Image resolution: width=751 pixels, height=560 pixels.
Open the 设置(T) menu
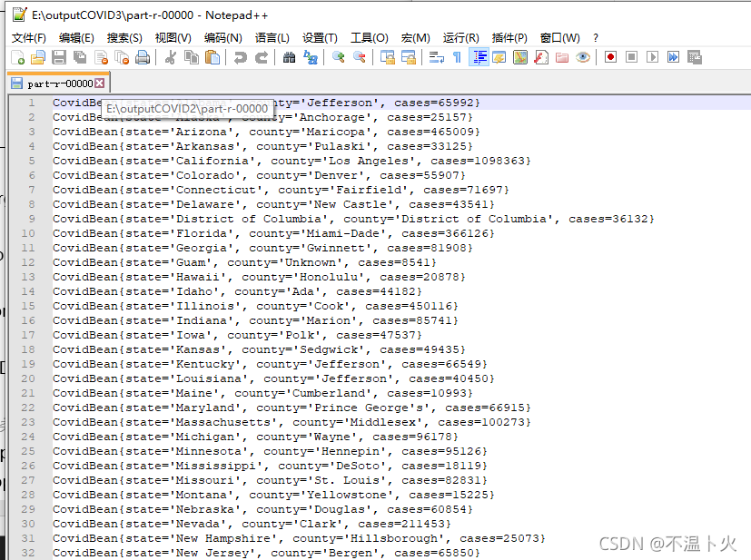coord(320,38)
